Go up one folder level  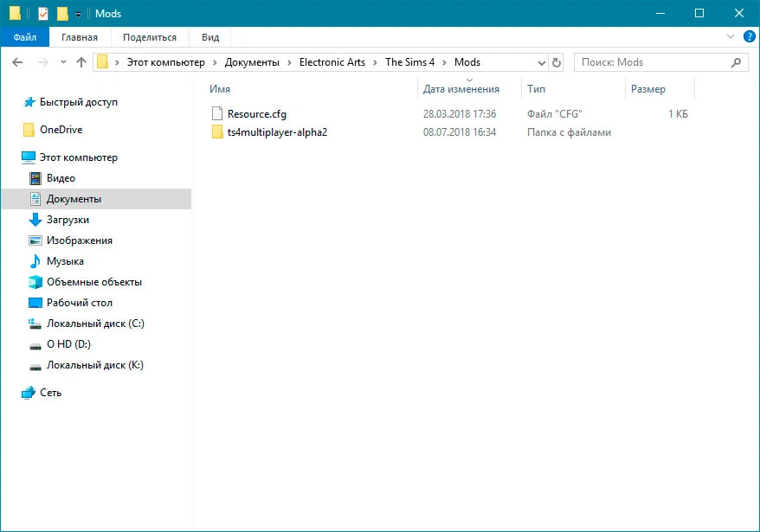click(x=81, y=62)
